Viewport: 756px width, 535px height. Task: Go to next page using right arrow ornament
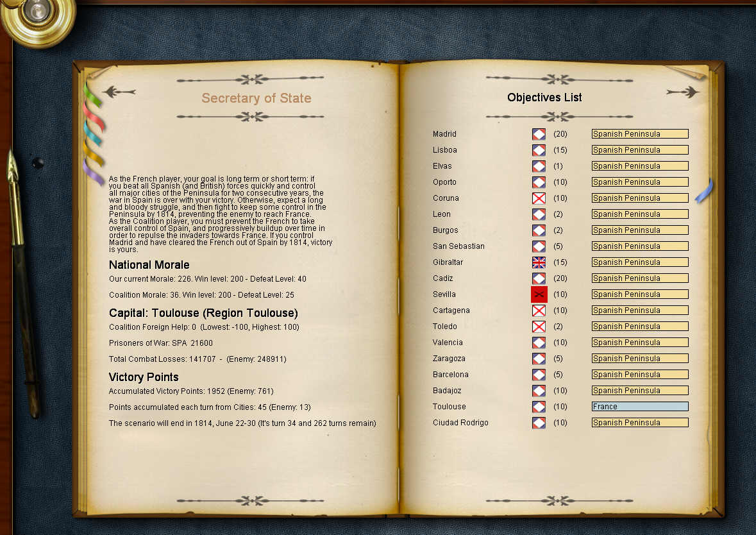(682, 92)
